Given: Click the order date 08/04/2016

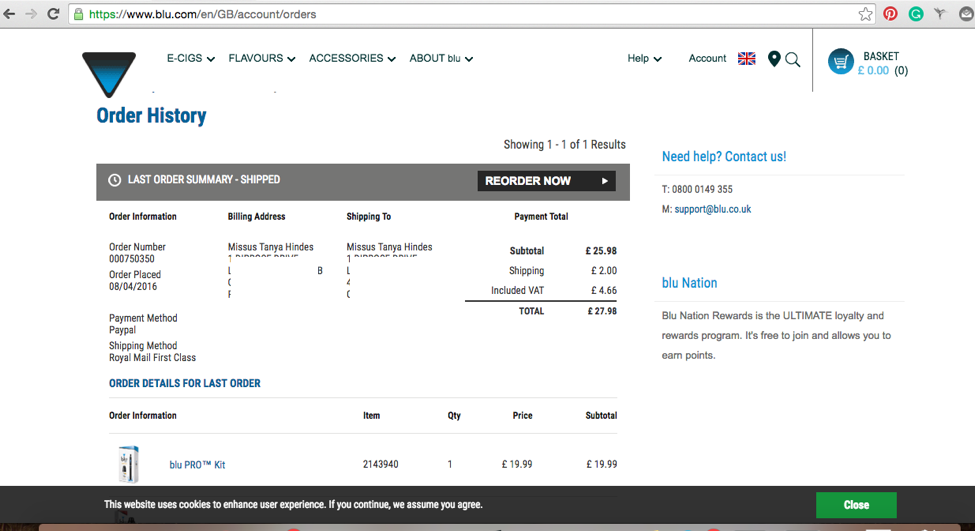Looking at the screenshot, I should tap(133, 287).
